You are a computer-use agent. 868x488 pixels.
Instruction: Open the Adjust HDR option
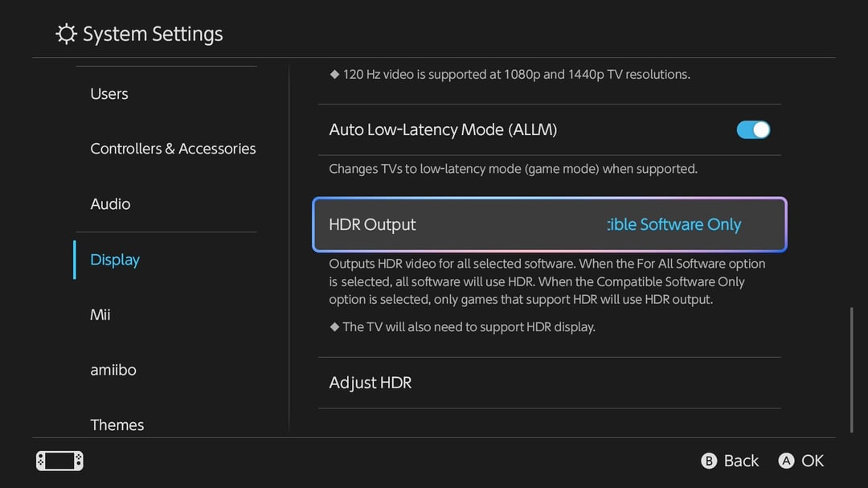pos(371,383)
